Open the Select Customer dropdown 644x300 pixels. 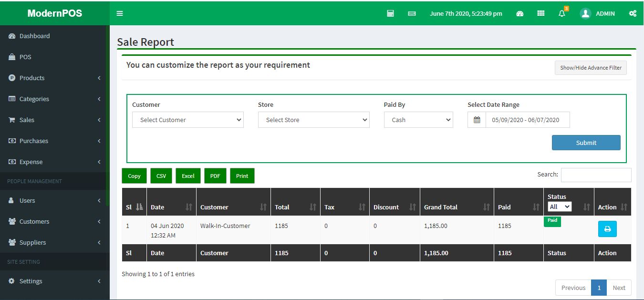[x=188, y=120]
